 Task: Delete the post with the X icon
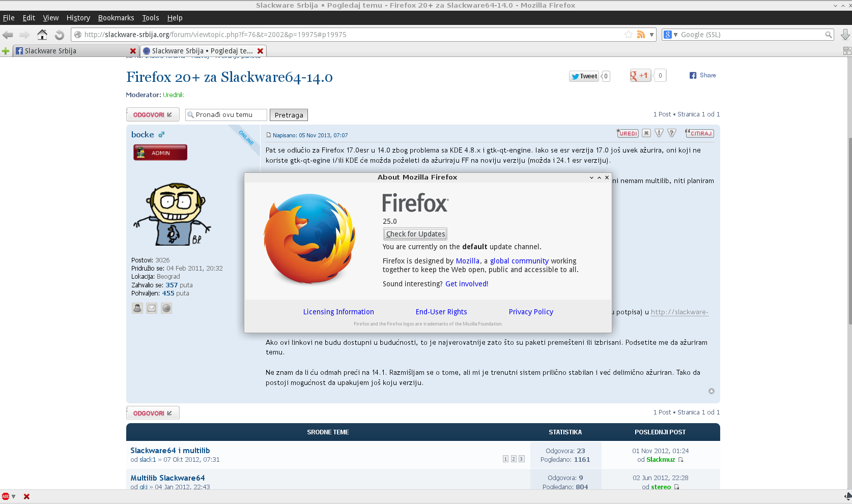click(646, 133)
